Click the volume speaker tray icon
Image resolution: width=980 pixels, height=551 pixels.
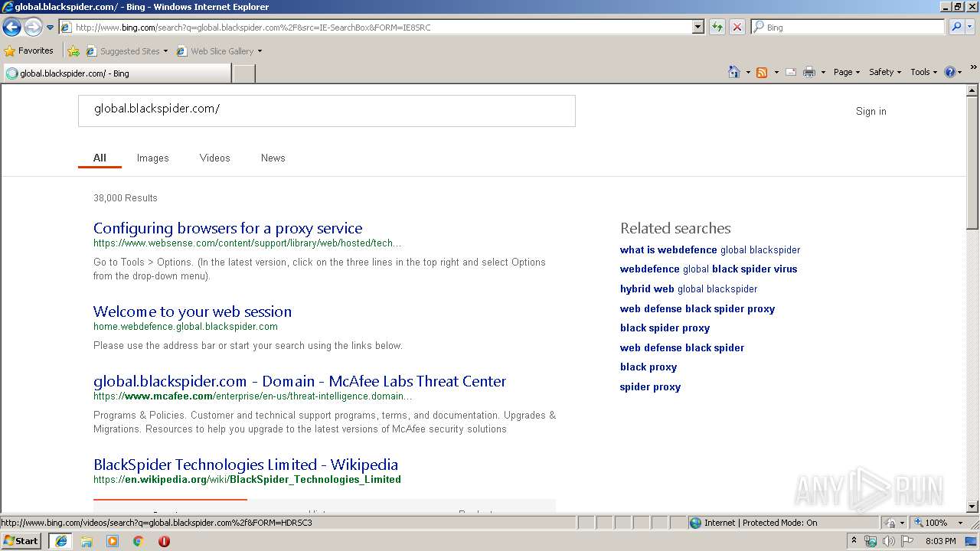coord(888,541)
